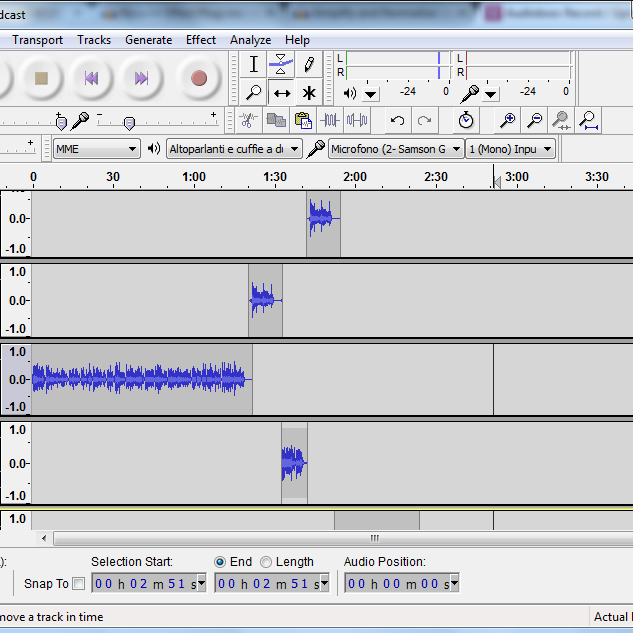Screen dimensions: 633x633
Task: Open End time format dropdown arrow
Action: (324, 583)
